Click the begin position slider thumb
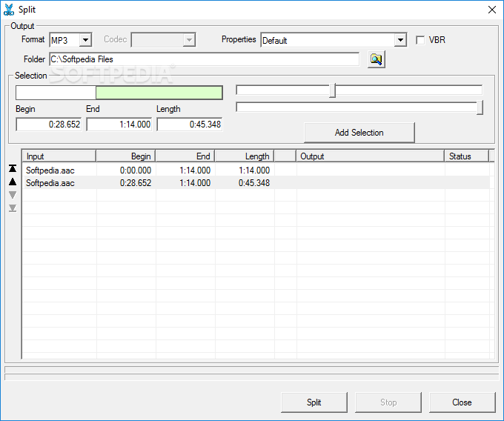Screen dimensions: 504x421 tap(333, 90)
